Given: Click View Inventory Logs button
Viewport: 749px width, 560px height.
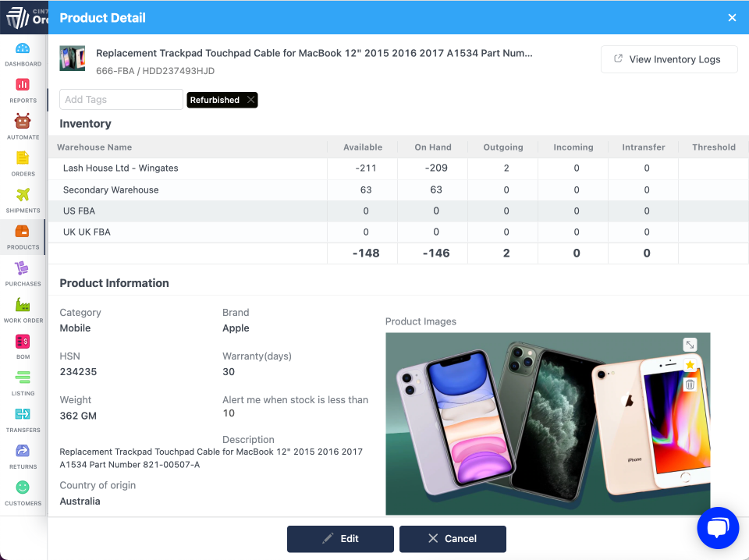Looking at the screenshot, I should [x=669, y=59].
